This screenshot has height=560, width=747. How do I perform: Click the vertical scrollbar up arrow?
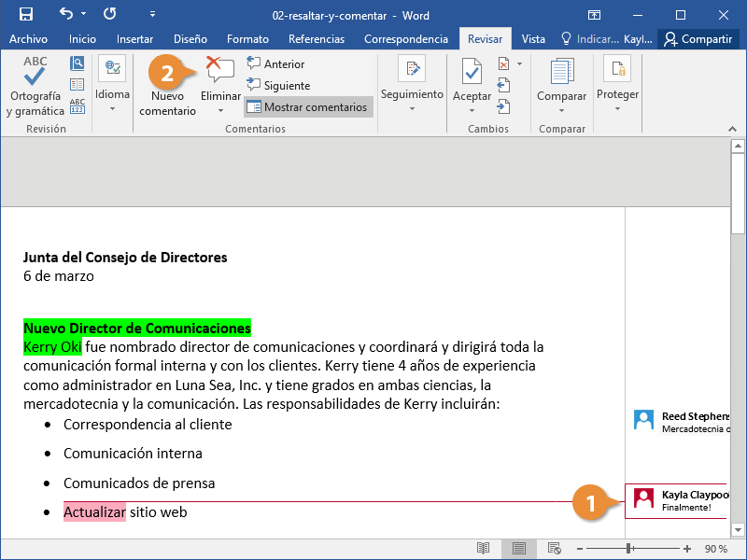tap(738, 147)
